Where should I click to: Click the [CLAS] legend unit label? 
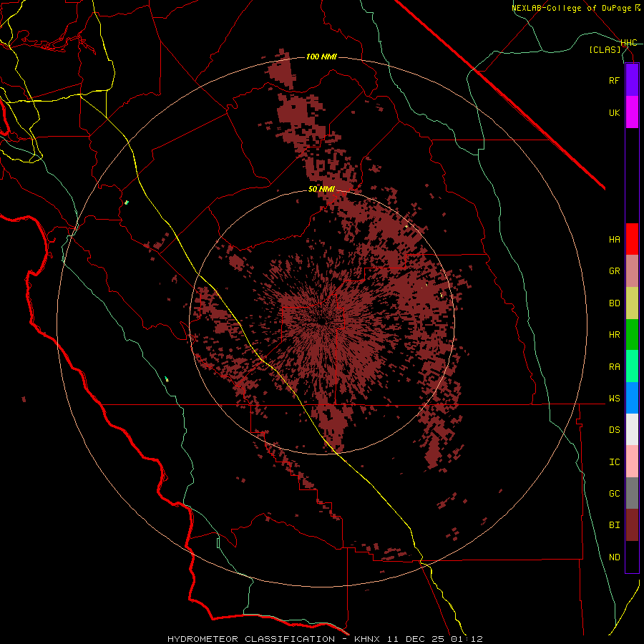pyautogui.click(x=605, y=49)
